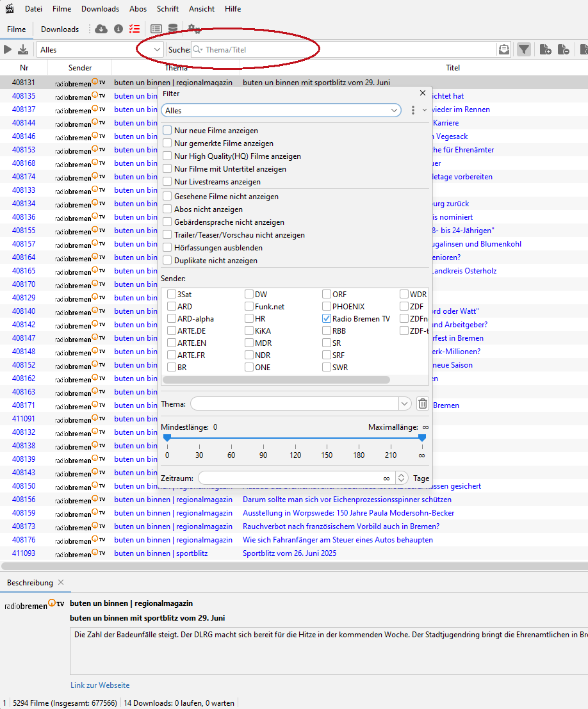Enable Duplikate nicht anzeigen
The width and height of the screenshot is (588, 709).
(x=167, y=261)
